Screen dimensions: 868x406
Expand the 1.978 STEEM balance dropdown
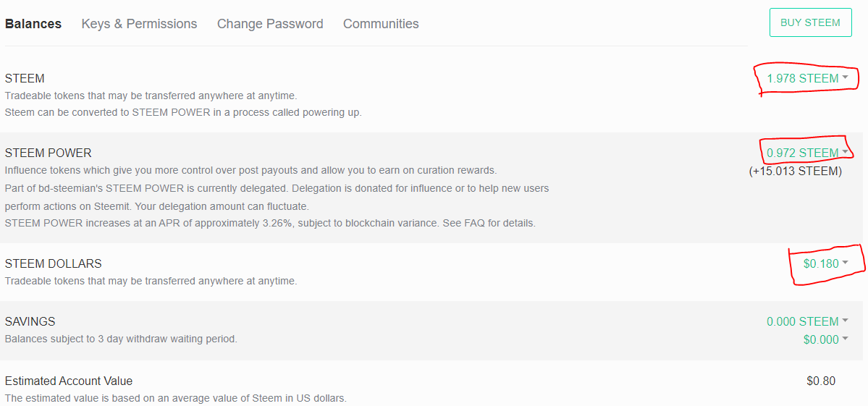pos(807,78)
